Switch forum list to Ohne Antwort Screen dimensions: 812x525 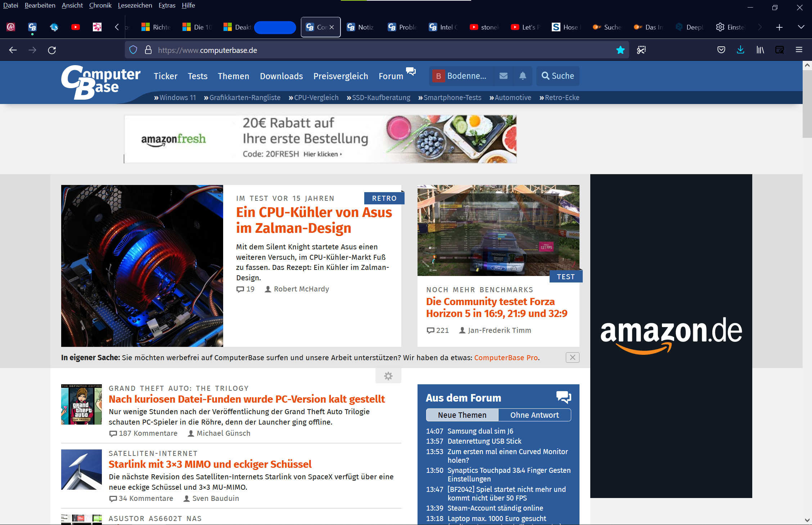pos(534,415)
